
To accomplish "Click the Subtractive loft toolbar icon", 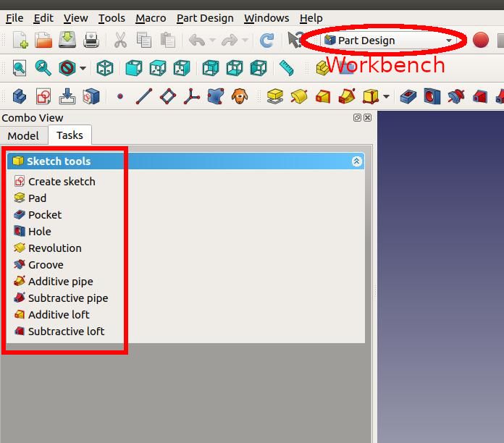I will [480, 96].
